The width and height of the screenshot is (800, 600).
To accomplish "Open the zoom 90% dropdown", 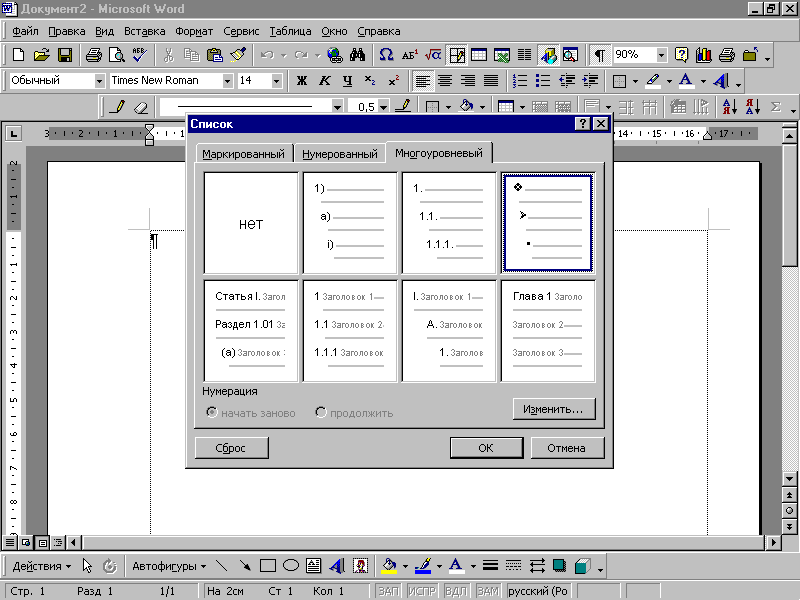I will click(x=661, y=55).
